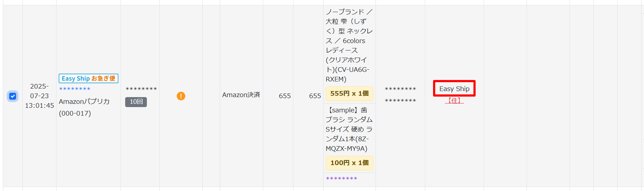Click the masked customer name asterisks

141,89
